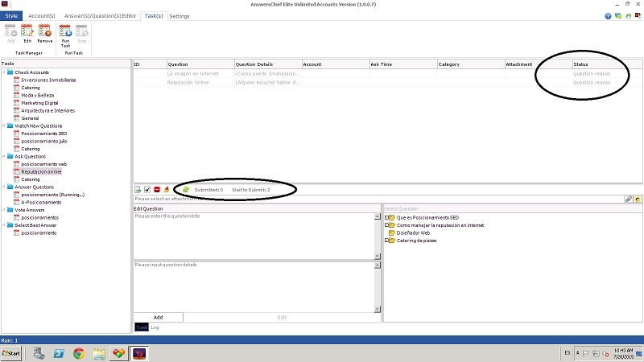Click the Add button below question details

pyautogui.click(x=158, y=317)
